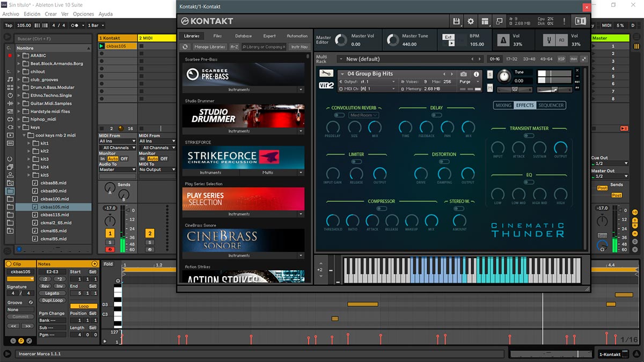Click the Notes panel round arrow icon
Image resolution: width=644 pixels, height=362 pixels.
pyautogui.click(x=95, y=264)
